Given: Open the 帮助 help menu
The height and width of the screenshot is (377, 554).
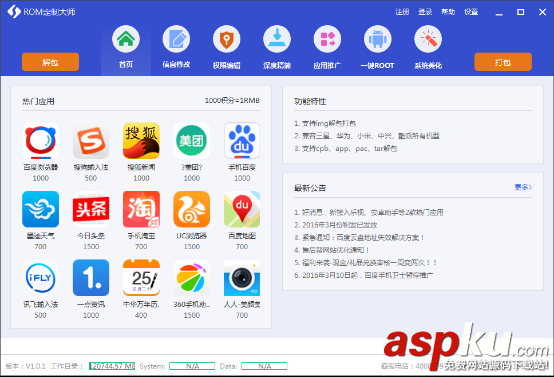Looking at the screenshot, I should point(448,12).
